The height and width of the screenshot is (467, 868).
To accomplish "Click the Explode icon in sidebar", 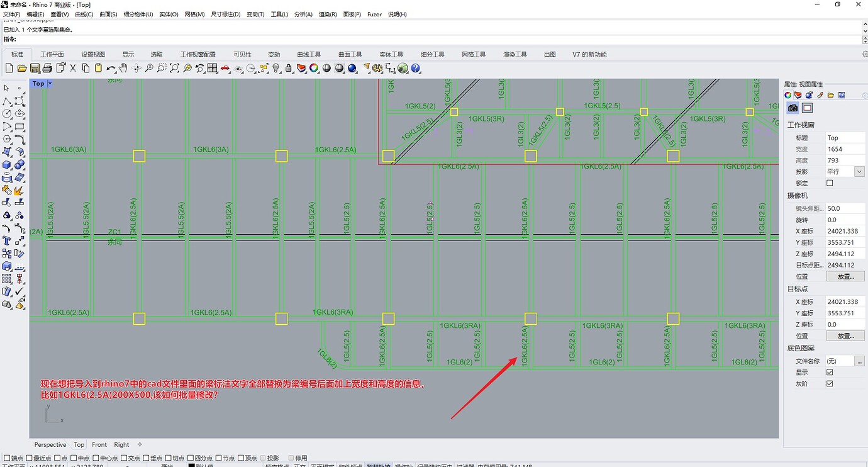I will pyautogui.click(x=19, y=190).
